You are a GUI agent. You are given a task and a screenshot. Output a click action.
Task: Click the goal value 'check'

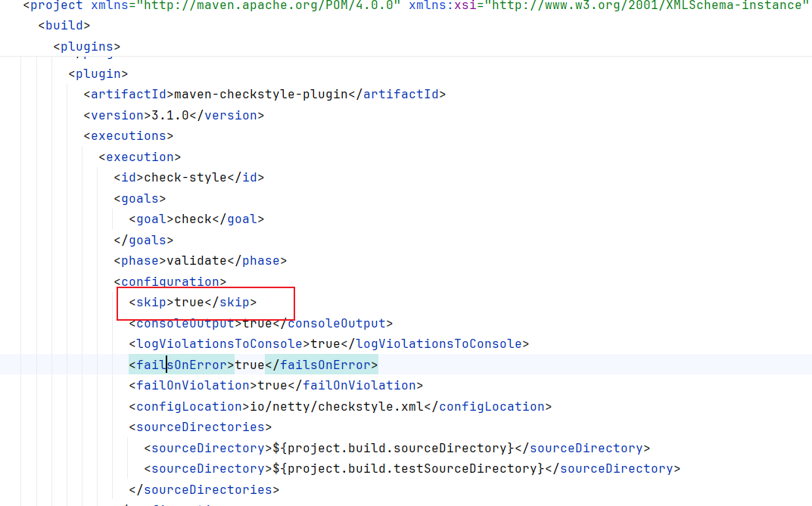pyautogui.click(x=192, y=219)
